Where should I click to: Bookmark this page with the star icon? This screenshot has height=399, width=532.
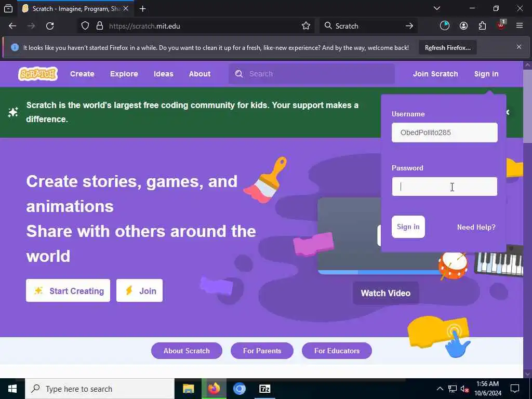click(305, 26)
